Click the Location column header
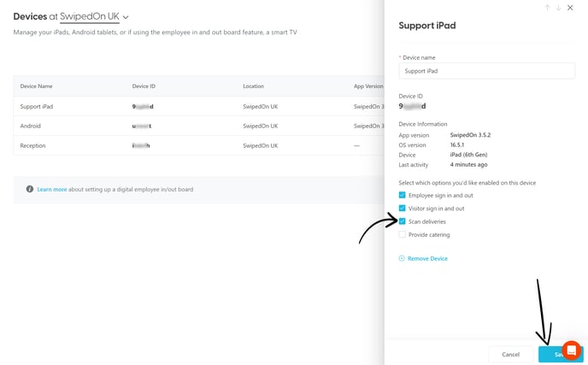Screen dimensions: 588x365 click(253, 86)
